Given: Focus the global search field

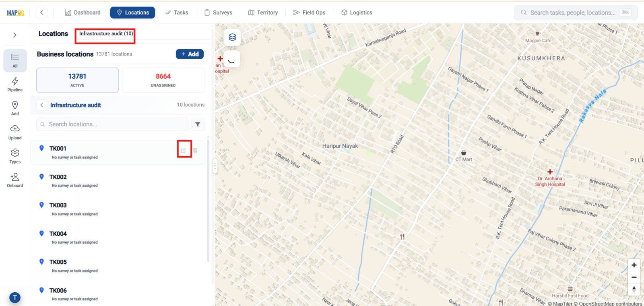Looking at the screenshot, I should pyautogui.click(x=576, y=12).
